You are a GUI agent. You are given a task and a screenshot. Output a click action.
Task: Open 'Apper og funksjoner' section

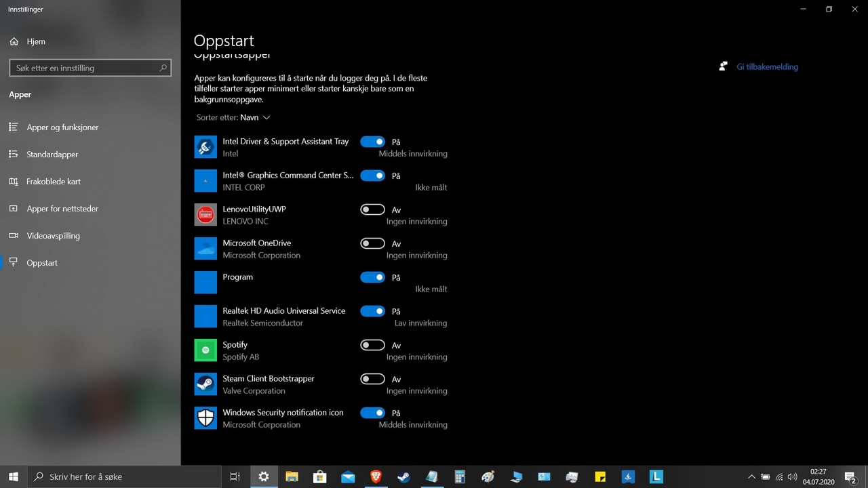point(62,127)
